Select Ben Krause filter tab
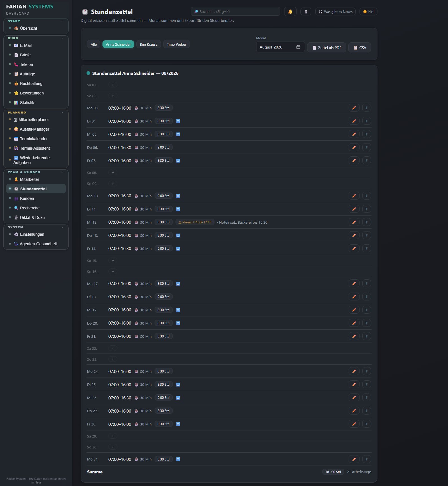Screen dimensions: 448x486 (x=148, y=44)
